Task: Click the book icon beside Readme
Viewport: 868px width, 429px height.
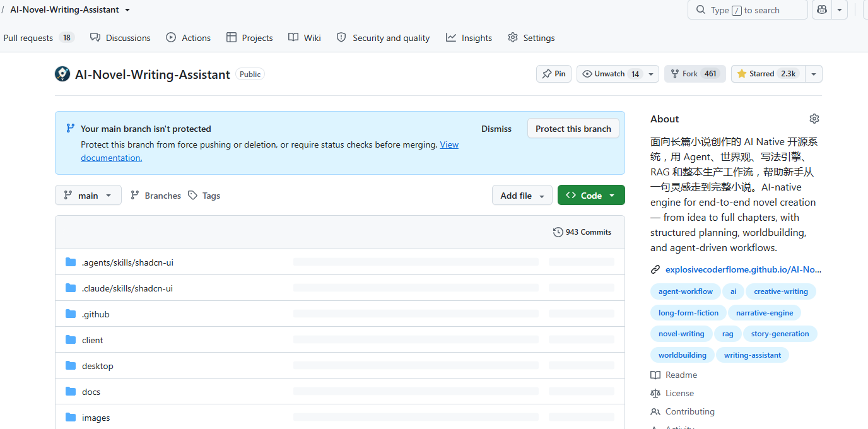Action: click(655, 375)
